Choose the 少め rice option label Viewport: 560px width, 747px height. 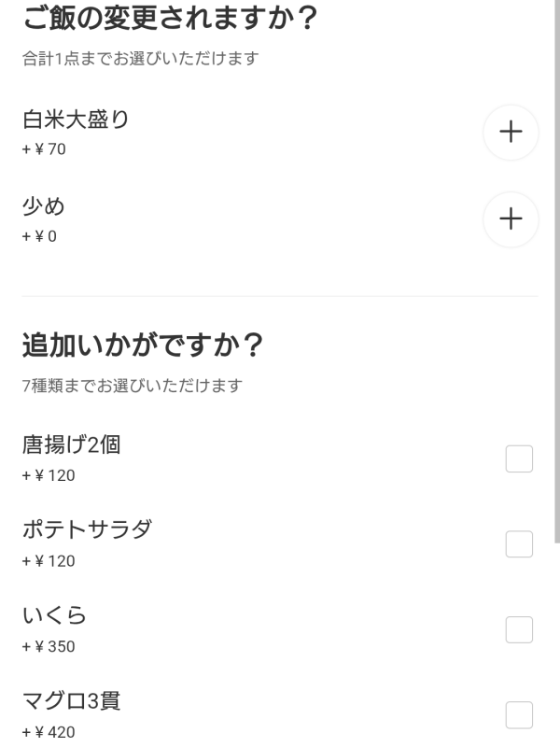(43, 207)
